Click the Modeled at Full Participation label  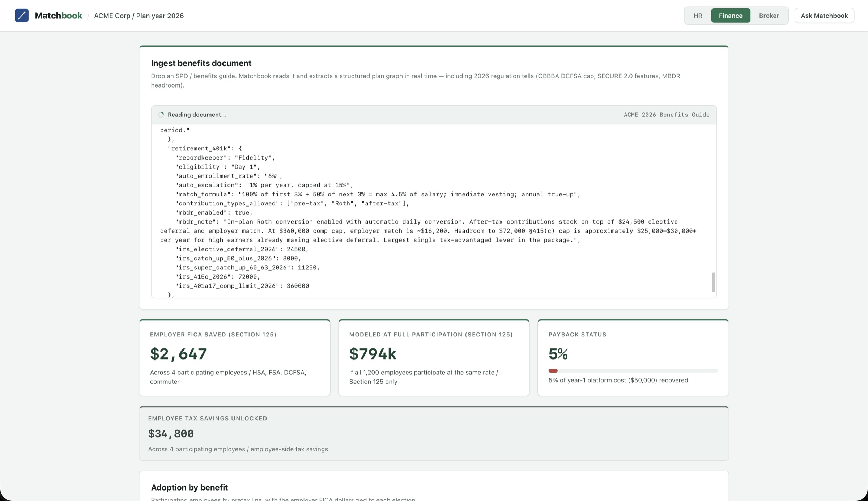pyautogui.click(x=431, y=335)
